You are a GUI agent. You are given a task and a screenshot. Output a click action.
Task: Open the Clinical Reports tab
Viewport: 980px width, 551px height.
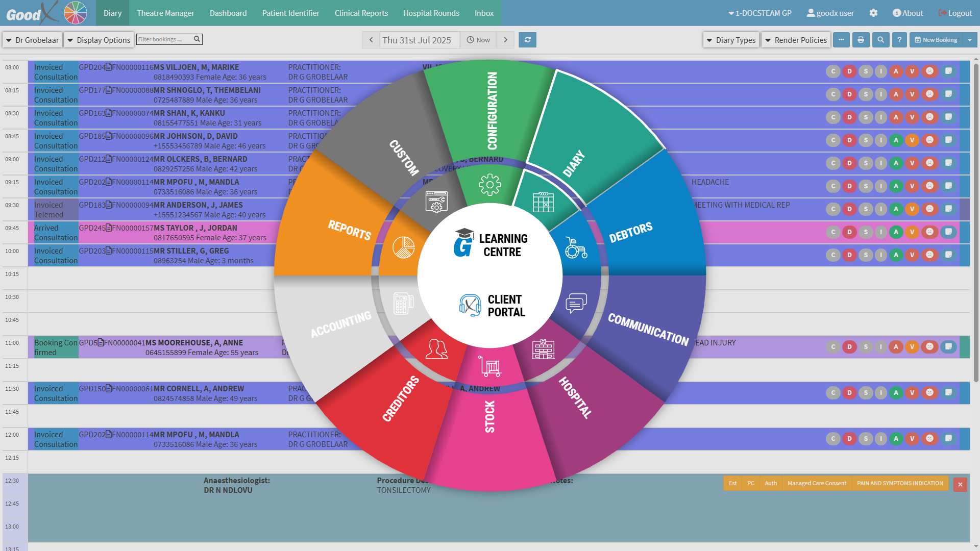pos(361,13)
